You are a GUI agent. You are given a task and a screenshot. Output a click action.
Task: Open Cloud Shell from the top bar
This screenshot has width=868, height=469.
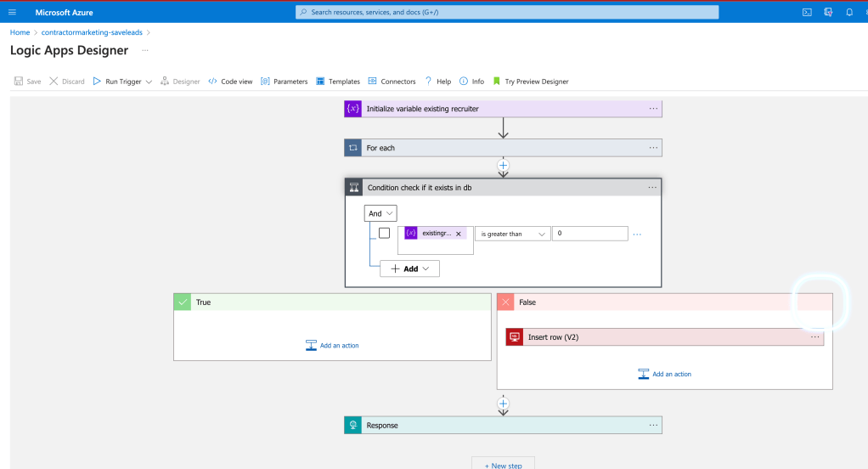pos(807,12)
